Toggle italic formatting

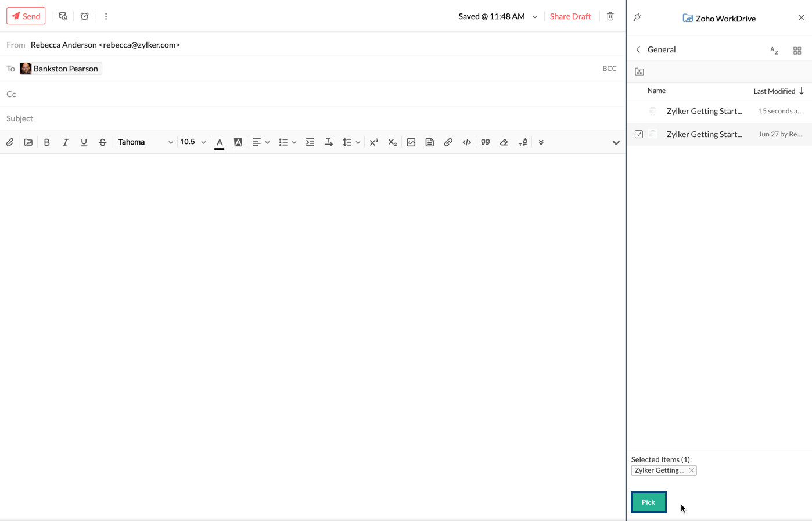[x=66, y=142]
